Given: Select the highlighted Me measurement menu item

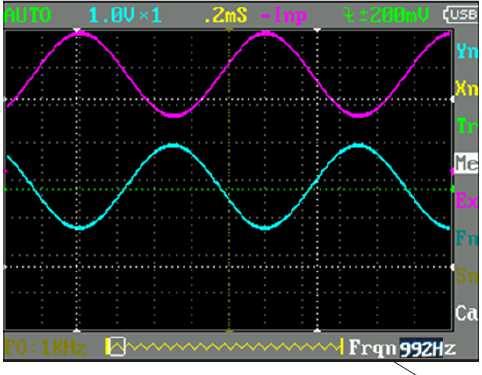Looking at the screenshot, I should [x=467, y=163].
